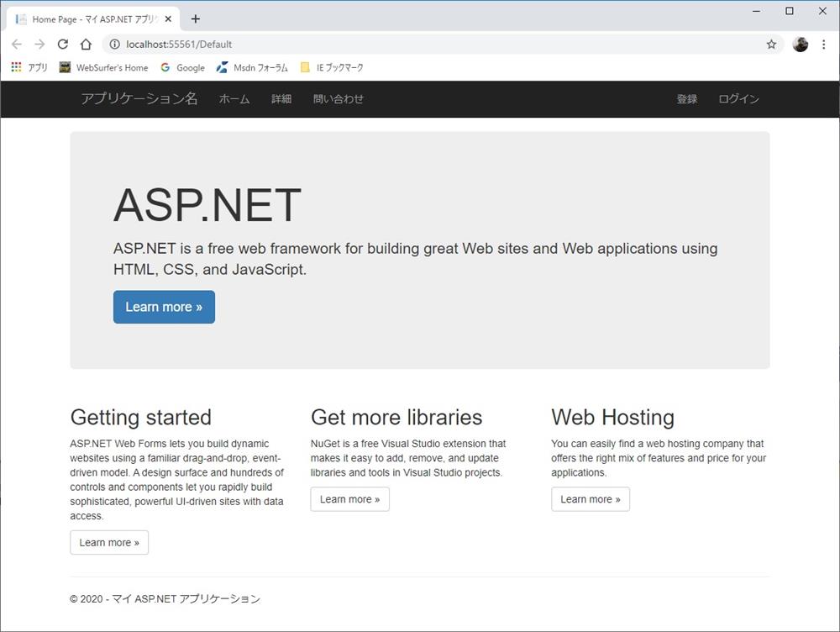Open the Chrome three-dot menu
This screenshot has width=840, height=632.
[x=823, y=45]
